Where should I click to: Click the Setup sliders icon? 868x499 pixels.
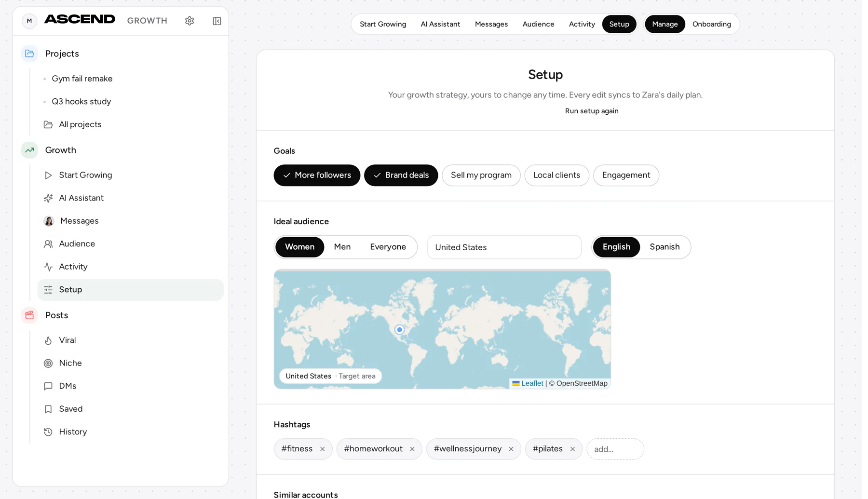click(x=48, y=290)
